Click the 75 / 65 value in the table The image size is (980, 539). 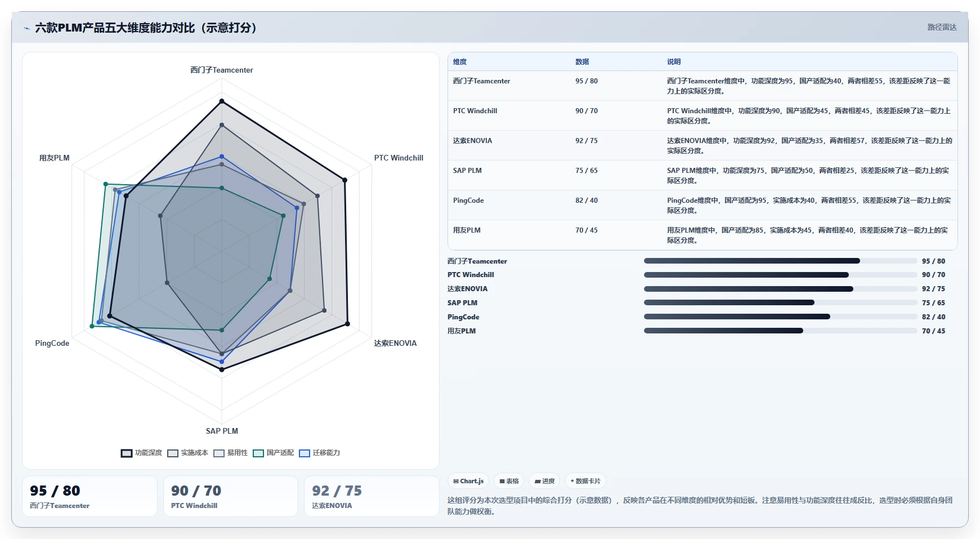click(587, 171)
